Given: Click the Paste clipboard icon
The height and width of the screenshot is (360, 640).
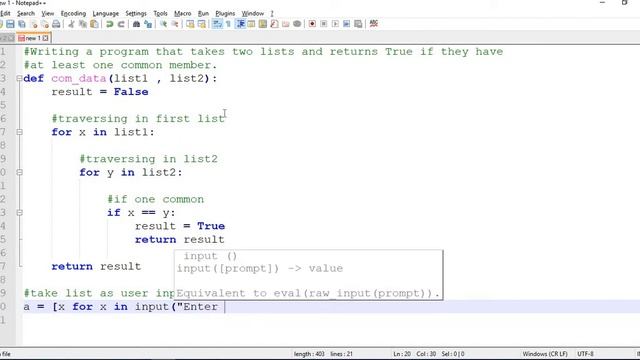Looking at the screenshot, I should pos(94,24).
